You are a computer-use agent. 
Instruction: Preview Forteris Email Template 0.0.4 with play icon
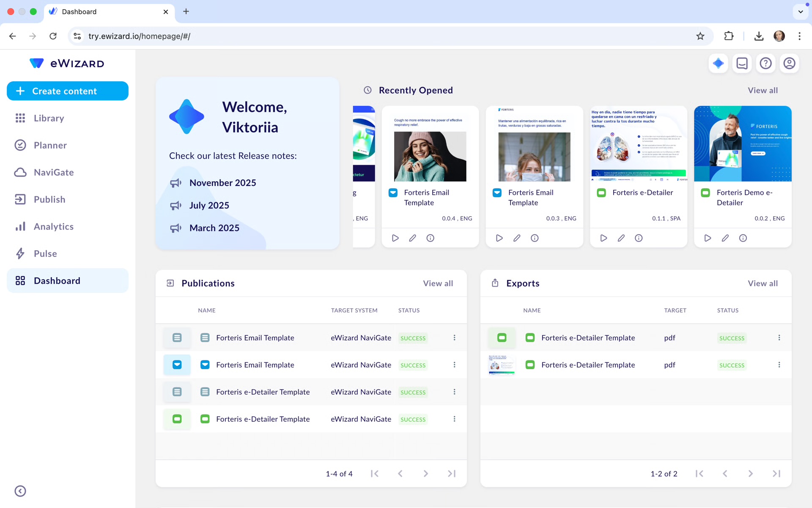395,238
